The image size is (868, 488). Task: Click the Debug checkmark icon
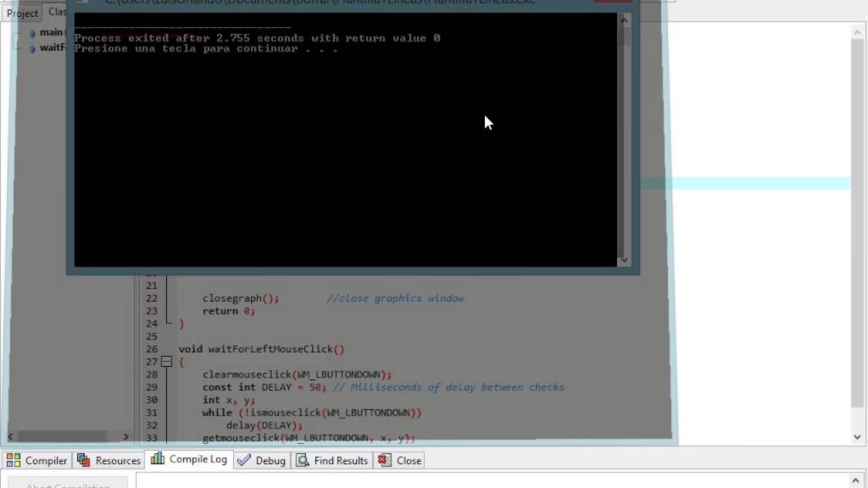point(244,460)
